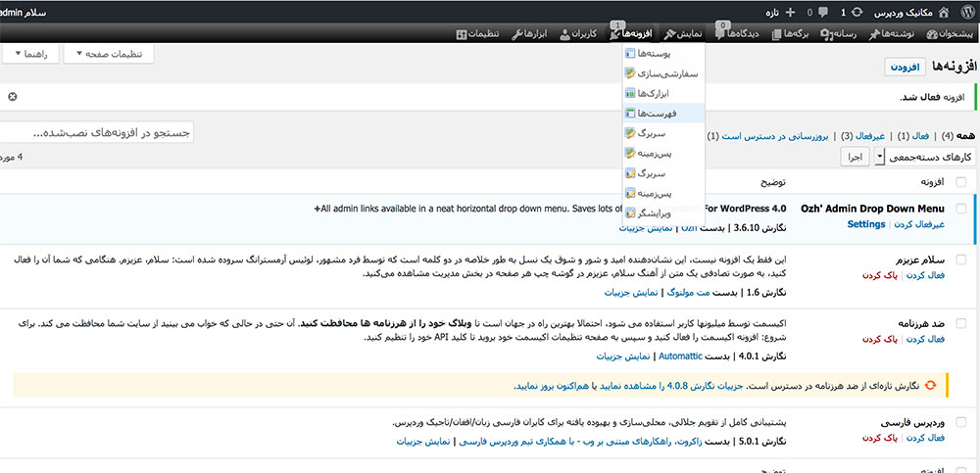Click نمایش جزئیات in وردپرس فارسی row
Image resolution: width=980 pixels, height=473 pixels.
point(422,441)
